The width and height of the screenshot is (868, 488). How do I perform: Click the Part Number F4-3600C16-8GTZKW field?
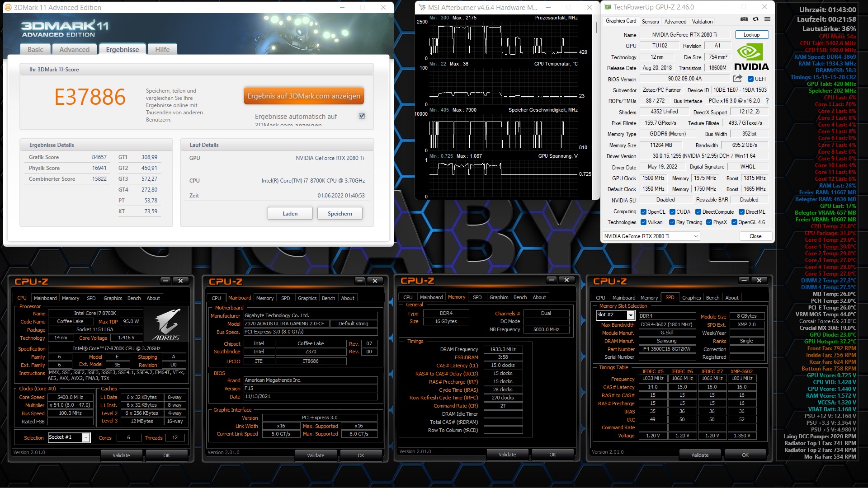point(666,349)
